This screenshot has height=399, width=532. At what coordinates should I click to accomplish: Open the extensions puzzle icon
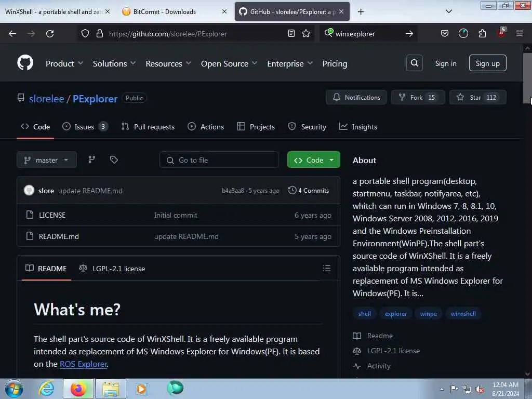pyautogui.click(x=482, y=33)
